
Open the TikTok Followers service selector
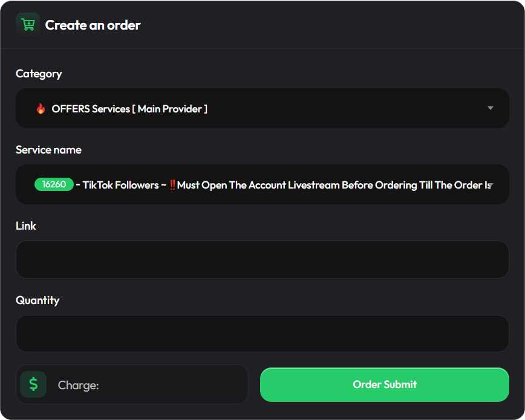[x=262, y=184]
